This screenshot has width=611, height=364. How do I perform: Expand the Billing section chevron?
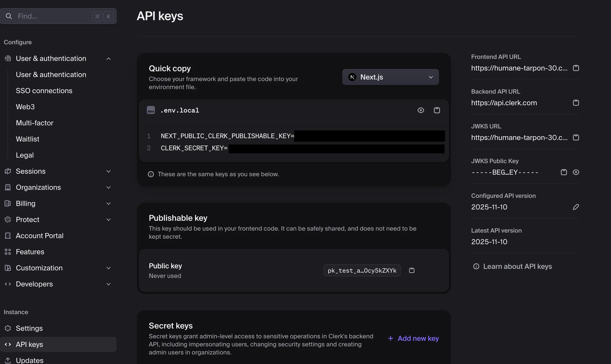(x=109, y=204)
